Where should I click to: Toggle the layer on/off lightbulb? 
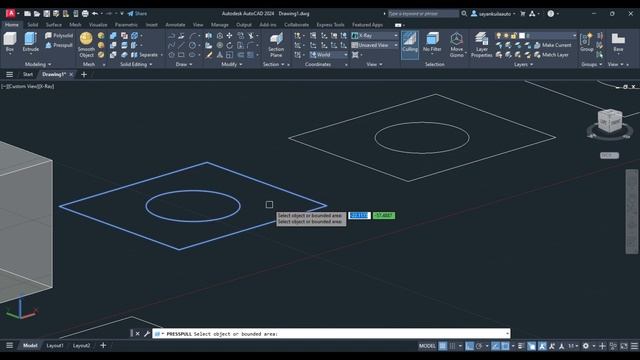(498, 36)
